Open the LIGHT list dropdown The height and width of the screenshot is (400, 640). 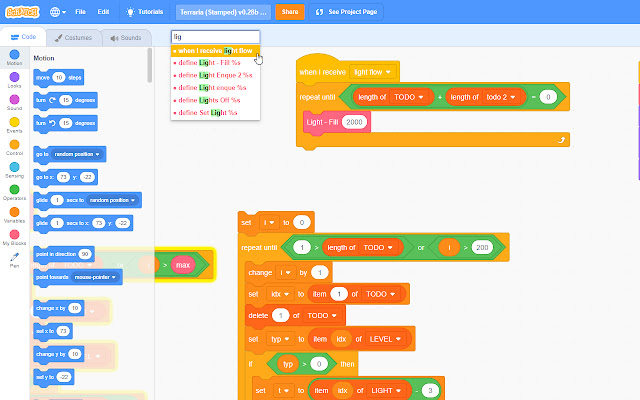tap(386, 391)
